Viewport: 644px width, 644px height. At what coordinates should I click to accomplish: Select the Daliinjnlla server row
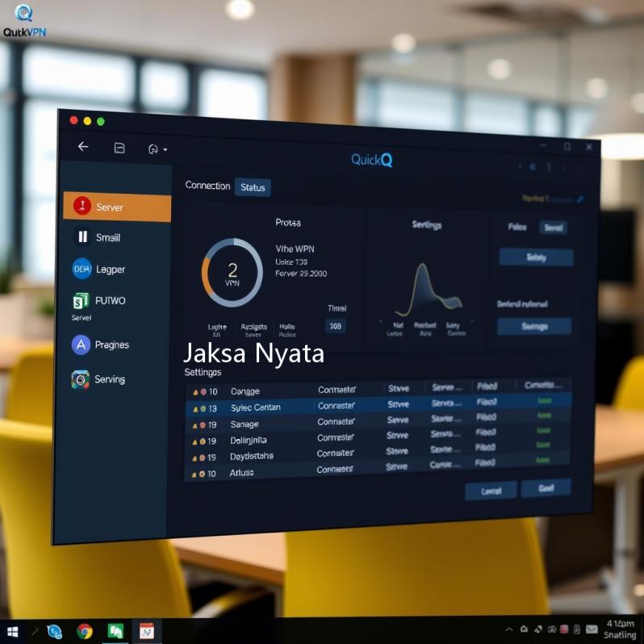tap(378, 437)
